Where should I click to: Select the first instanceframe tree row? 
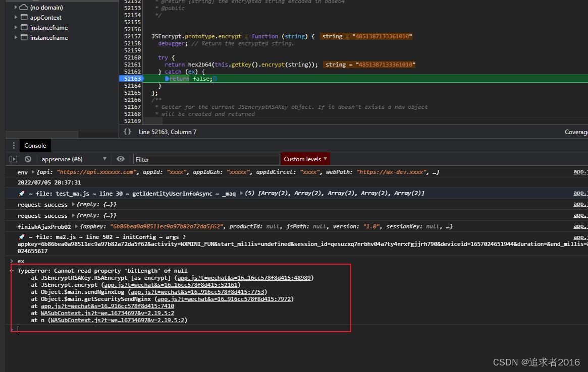tap(62, 27)
